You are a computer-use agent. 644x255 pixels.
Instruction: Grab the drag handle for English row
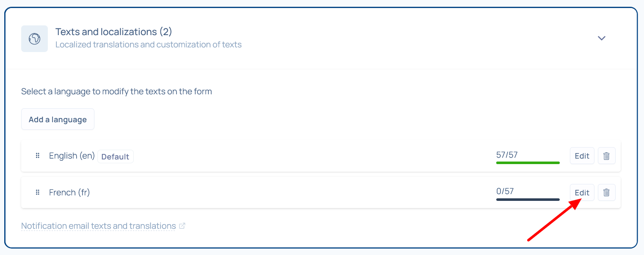pyautogui.click(x=37, y=156)
